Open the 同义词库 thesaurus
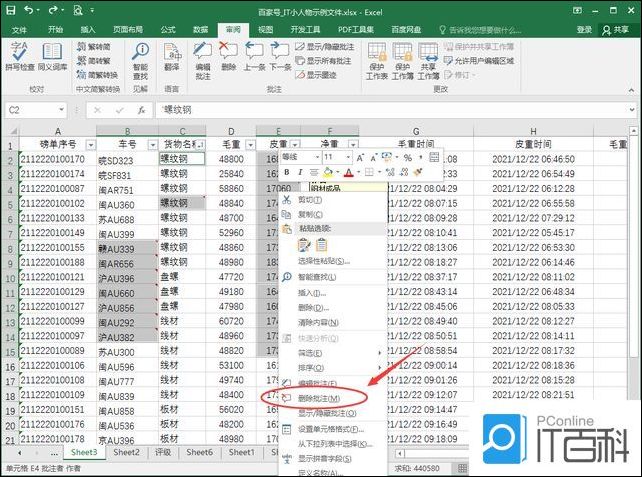The height and width of the screenshot is (477, 642). 52,57
